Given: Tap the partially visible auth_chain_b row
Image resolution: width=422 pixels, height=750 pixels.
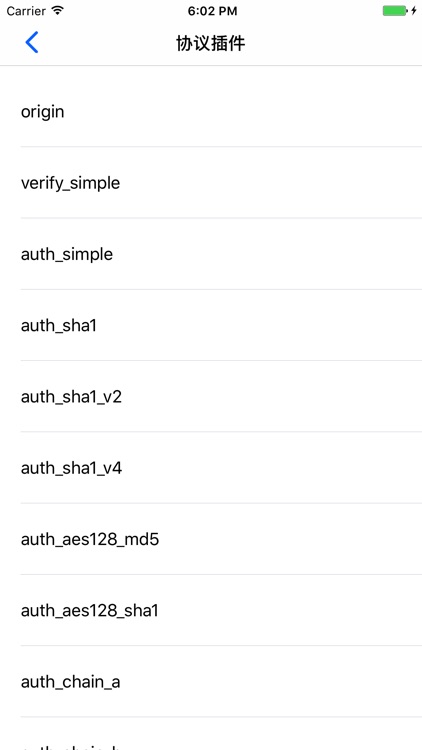Looking at the screenshot, I should [211, 734].
